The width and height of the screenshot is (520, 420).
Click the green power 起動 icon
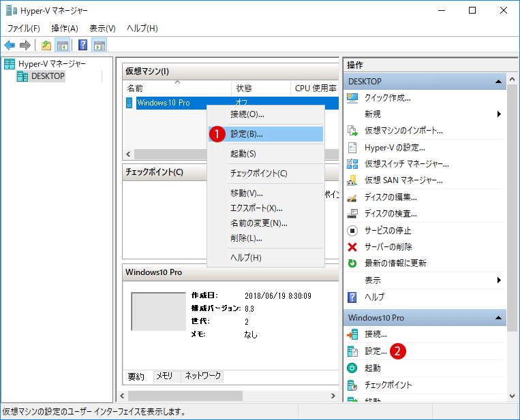click(x=352, y=368)
